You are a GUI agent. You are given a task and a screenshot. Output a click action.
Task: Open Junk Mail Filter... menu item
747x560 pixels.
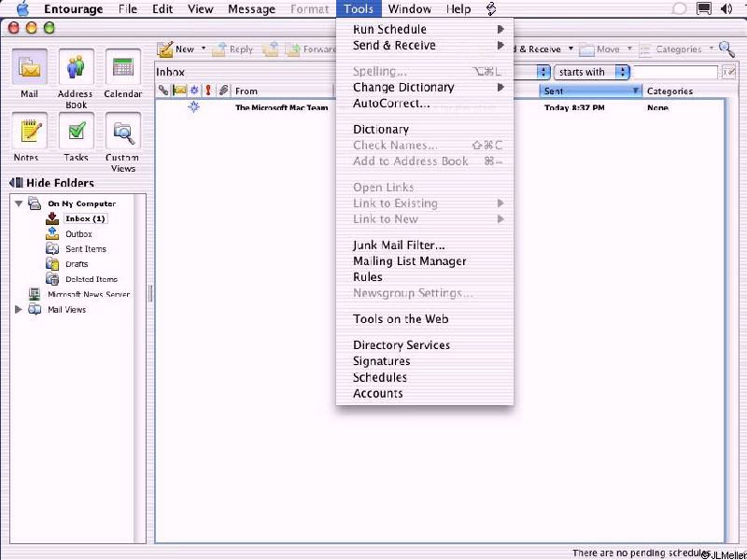click(x=425, y=245)
